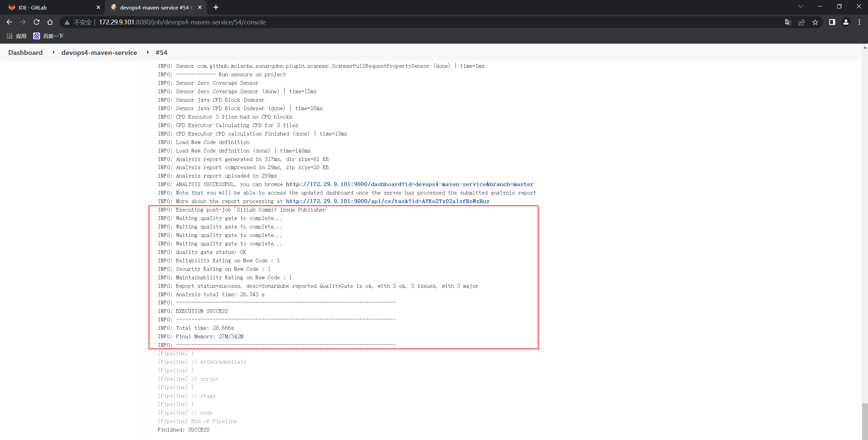Screen dimensions: 868x440
Task: Click 'Maintainability Rating on New Code' line
Action: [x=225, y=278]
